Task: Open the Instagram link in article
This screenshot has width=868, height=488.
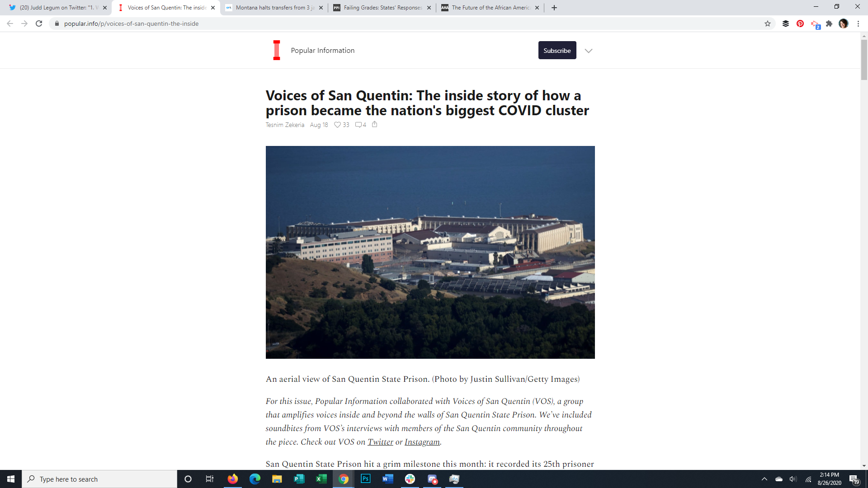Action: coord(422,442)
